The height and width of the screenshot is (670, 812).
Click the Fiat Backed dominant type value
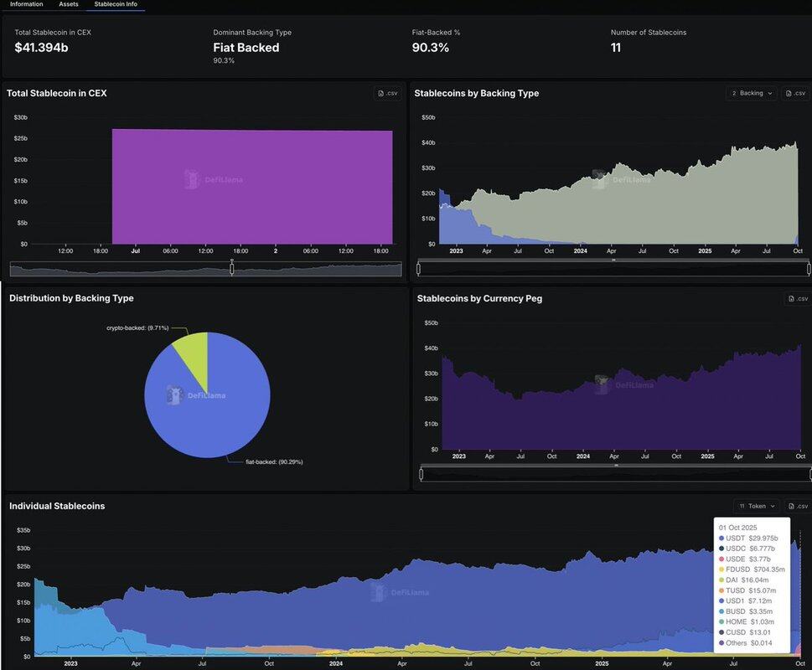(246, 48)
